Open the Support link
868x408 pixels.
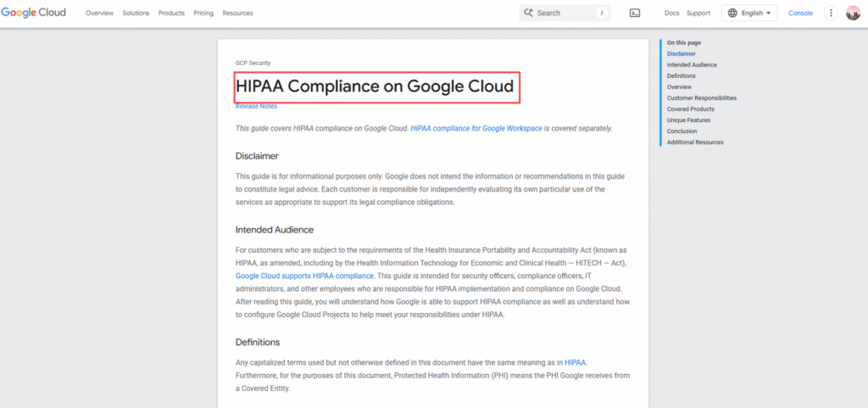click(x=698, y=14)
